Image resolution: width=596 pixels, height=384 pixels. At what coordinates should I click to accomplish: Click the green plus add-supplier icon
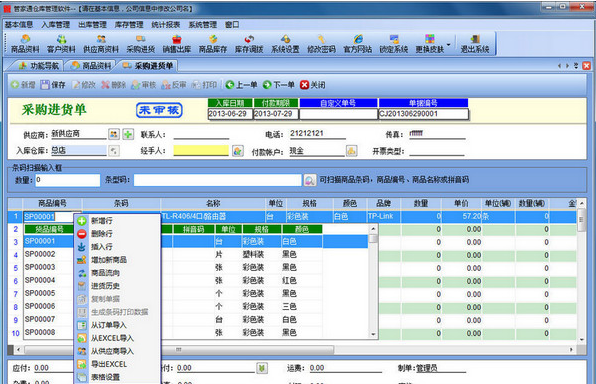tap(128, 134)
